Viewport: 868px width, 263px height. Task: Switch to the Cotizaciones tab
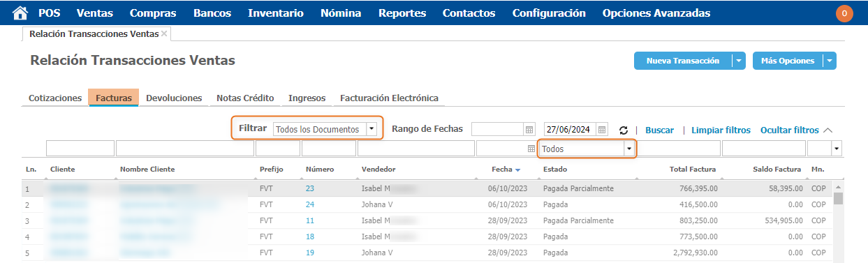(x=55, y=98)
